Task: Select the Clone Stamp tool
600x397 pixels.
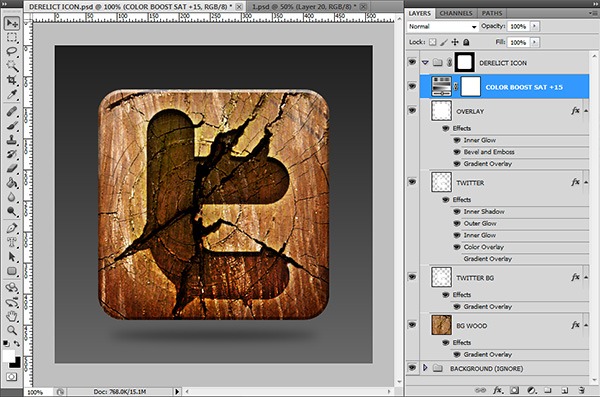Action: point(12,140)
